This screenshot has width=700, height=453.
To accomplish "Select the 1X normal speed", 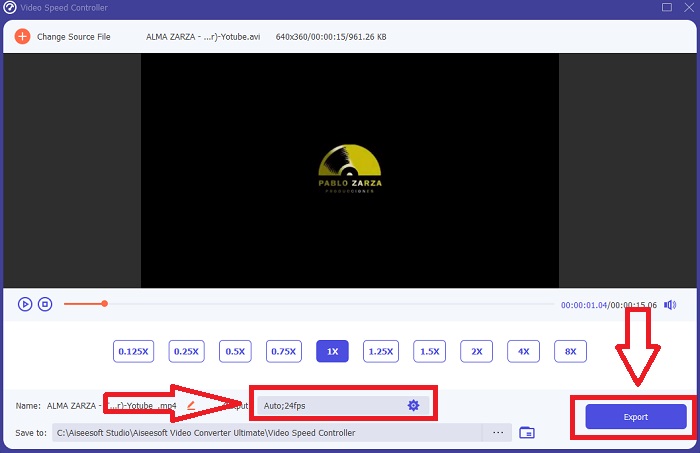I will click(x=332, y=351).
